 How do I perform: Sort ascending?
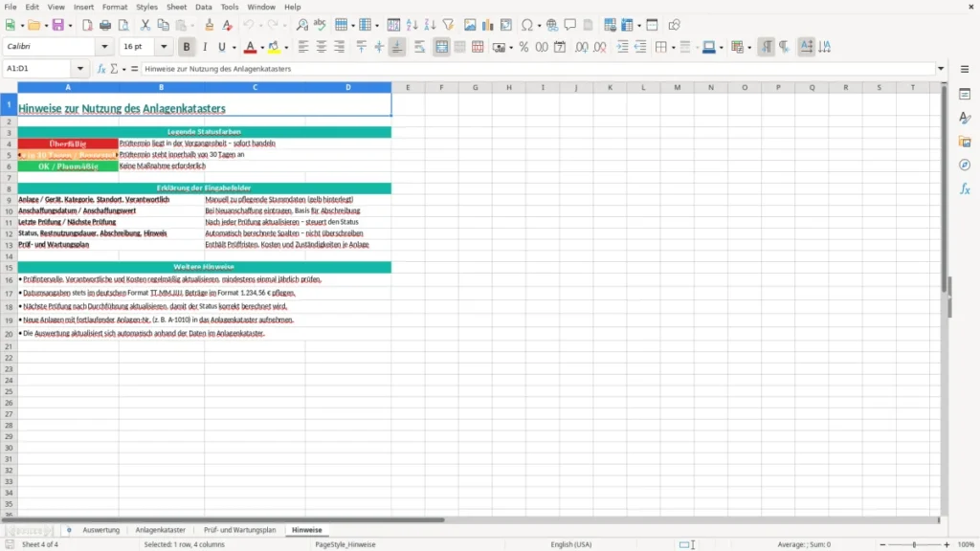click(x=412, y=25)
